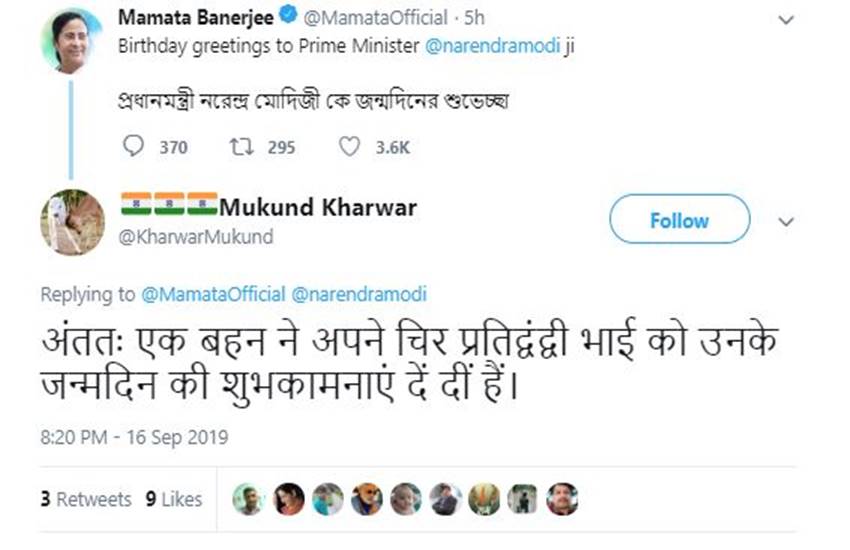The height and width of the screenshot is (550, 850).
Task: Expand the options chevron on Mamata's tweet
Action: click(x=786, y=19)
